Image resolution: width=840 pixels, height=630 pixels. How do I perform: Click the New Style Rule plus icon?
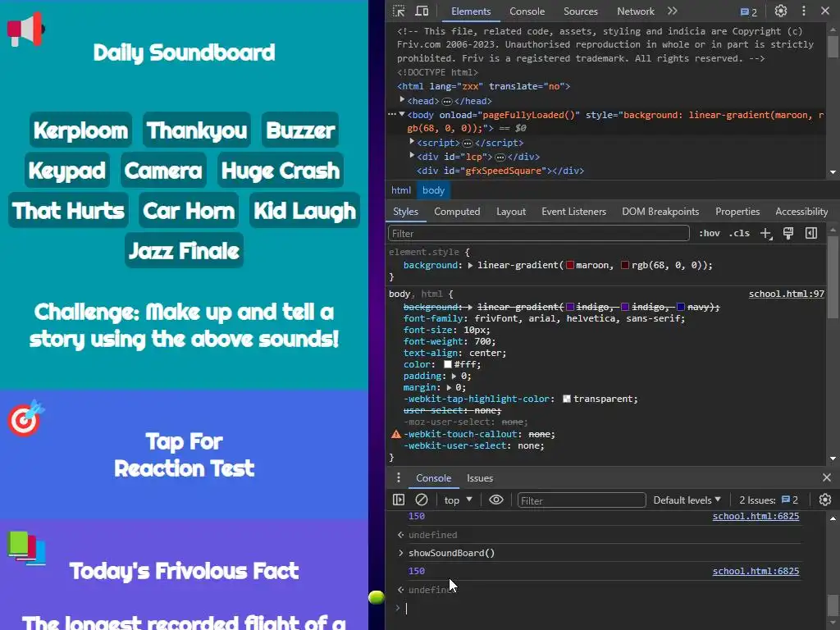click(766, 234)
